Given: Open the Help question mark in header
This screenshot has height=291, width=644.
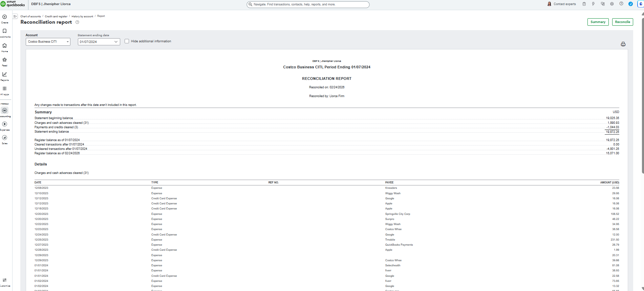Looking at the screenshot, I should click(x=621, y=4).
